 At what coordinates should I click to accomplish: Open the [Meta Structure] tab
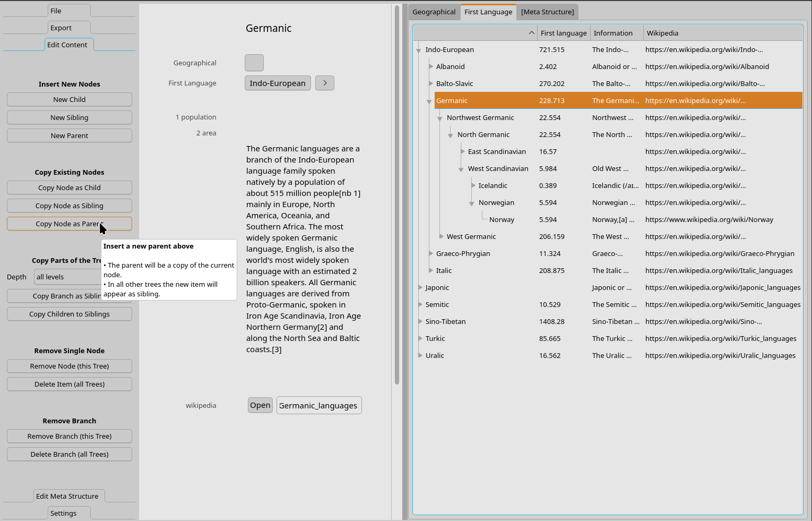[x=547, y=12]
